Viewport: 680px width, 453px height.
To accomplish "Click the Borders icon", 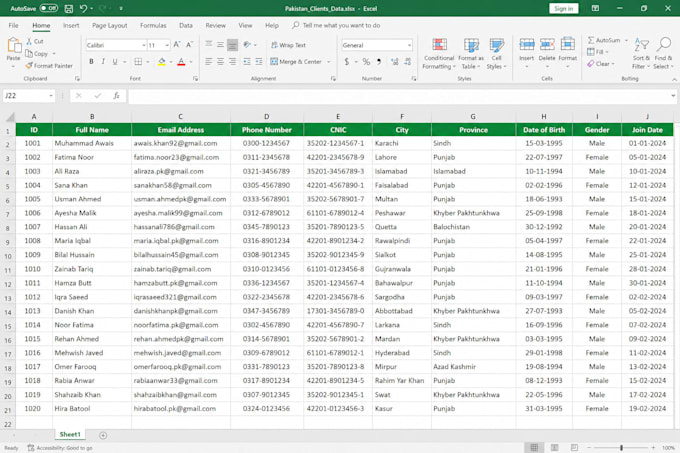I will pyautogui.click(x=138, y=62).
